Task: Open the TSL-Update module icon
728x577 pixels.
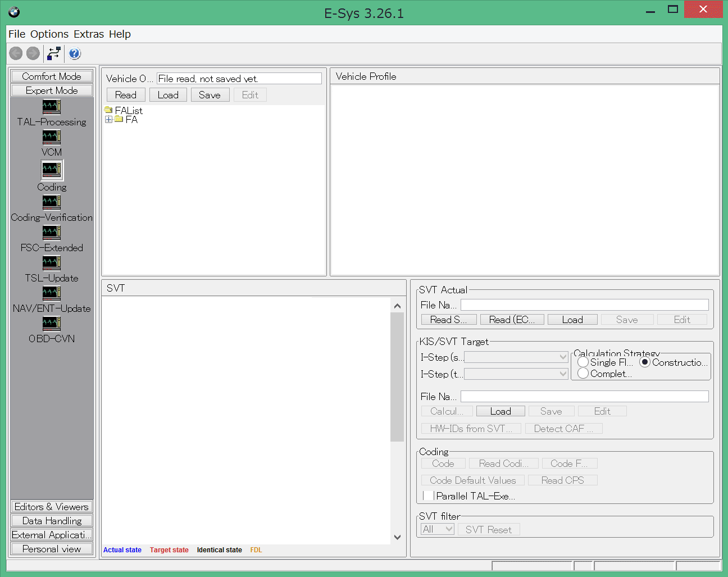Action: (x=51, y=262)
